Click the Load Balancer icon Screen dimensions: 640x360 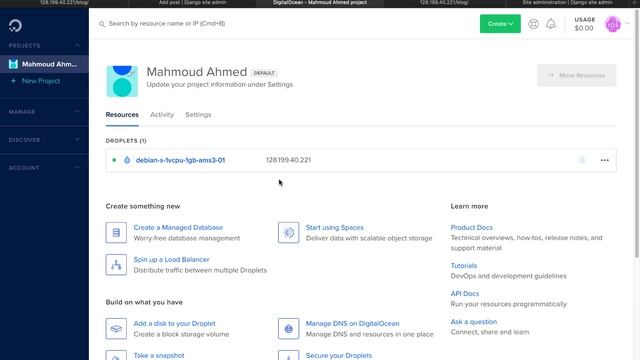point(116,265)
